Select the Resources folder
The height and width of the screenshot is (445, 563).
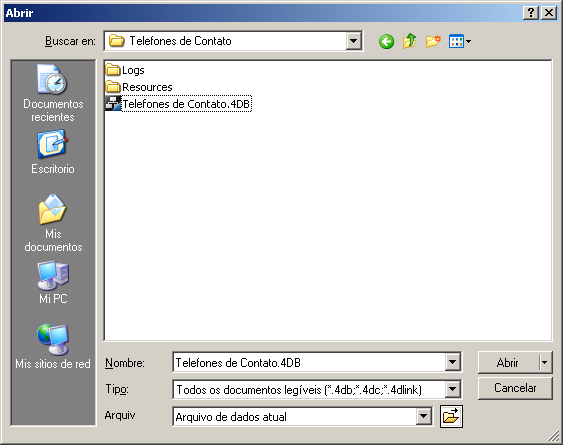pyautogui.click(x=139, y=87)
